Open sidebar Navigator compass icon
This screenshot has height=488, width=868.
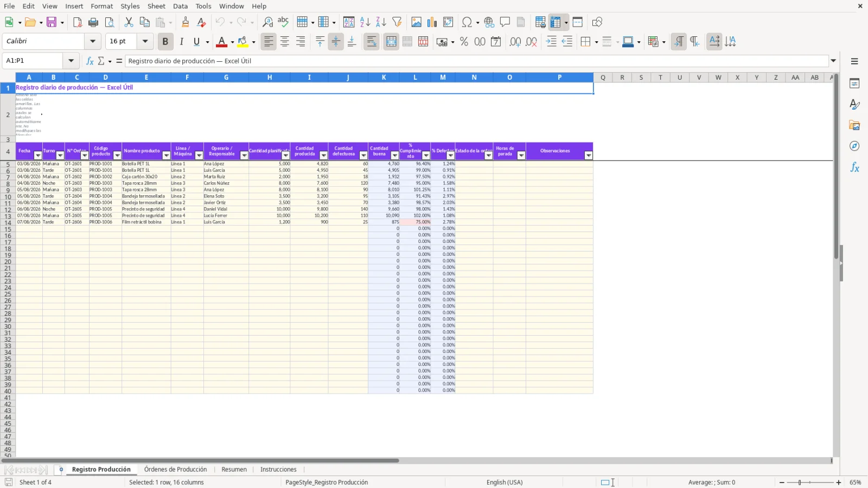coord(854,146)
